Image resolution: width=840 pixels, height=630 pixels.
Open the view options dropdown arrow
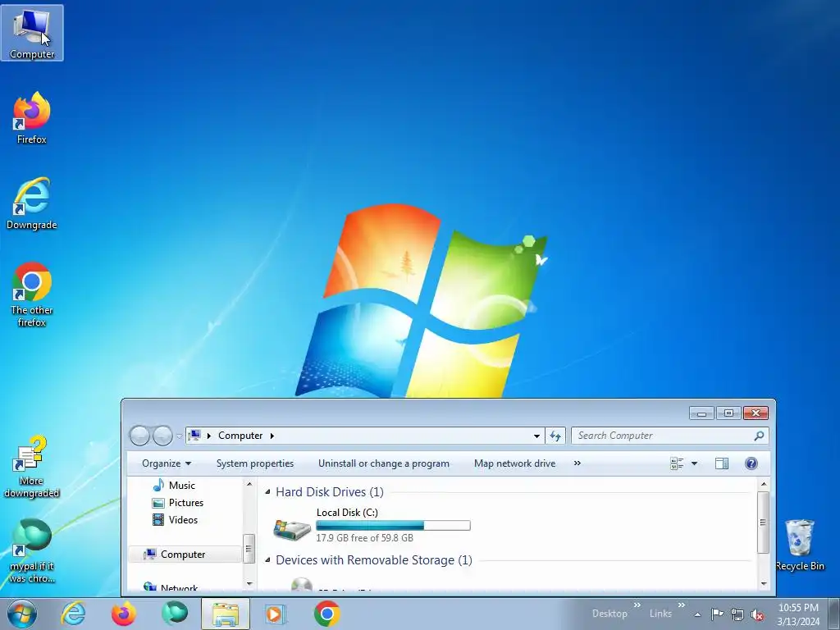coord(694,463)
